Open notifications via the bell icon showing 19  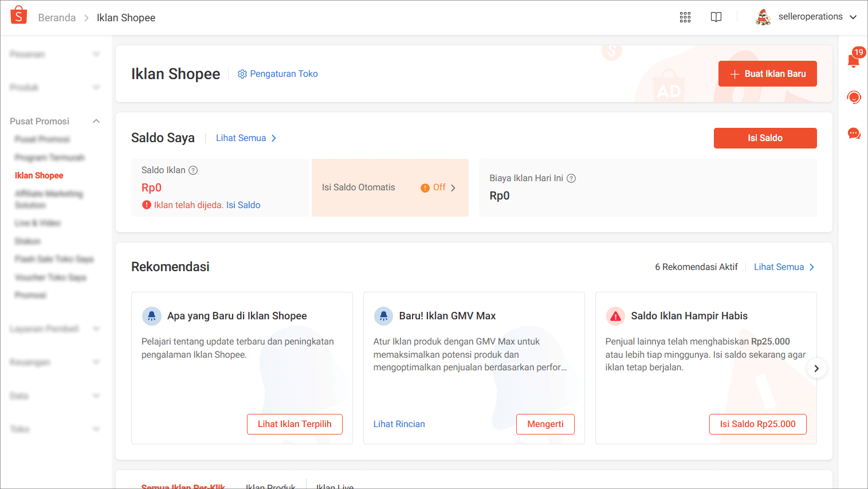[853, 59]
